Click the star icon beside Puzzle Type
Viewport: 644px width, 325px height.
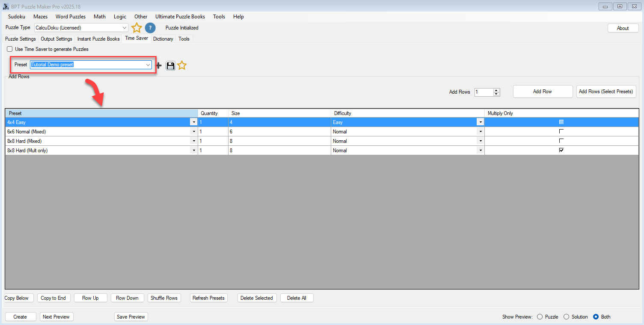coord(137,28)
